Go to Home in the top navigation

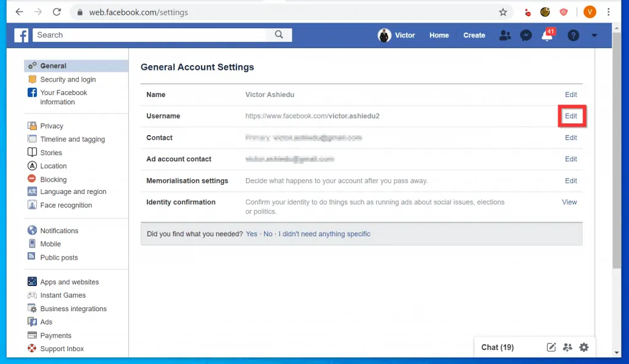(x=439, y=35)
